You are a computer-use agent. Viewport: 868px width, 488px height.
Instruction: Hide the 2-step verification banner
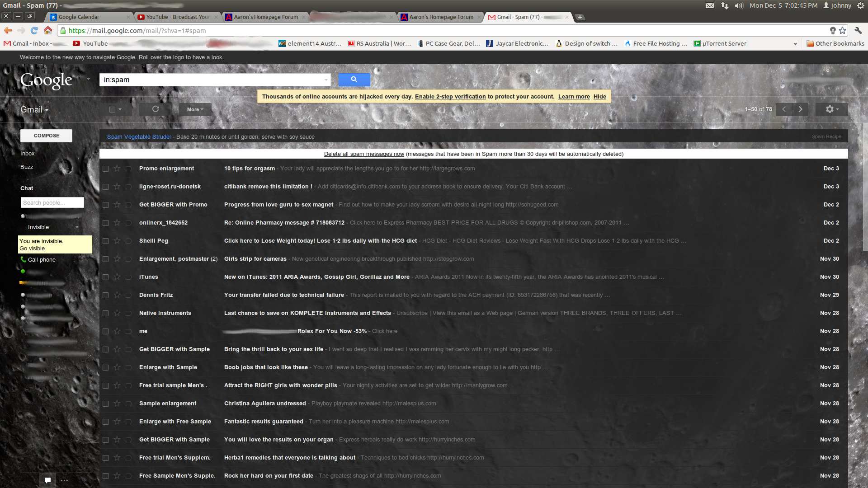[600, 97]
